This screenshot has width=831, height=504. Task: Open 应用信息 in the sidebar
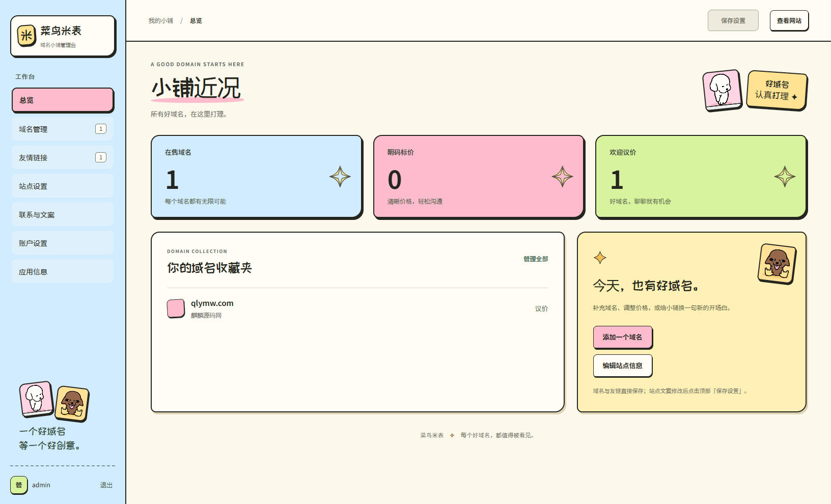tap(63, 271)
